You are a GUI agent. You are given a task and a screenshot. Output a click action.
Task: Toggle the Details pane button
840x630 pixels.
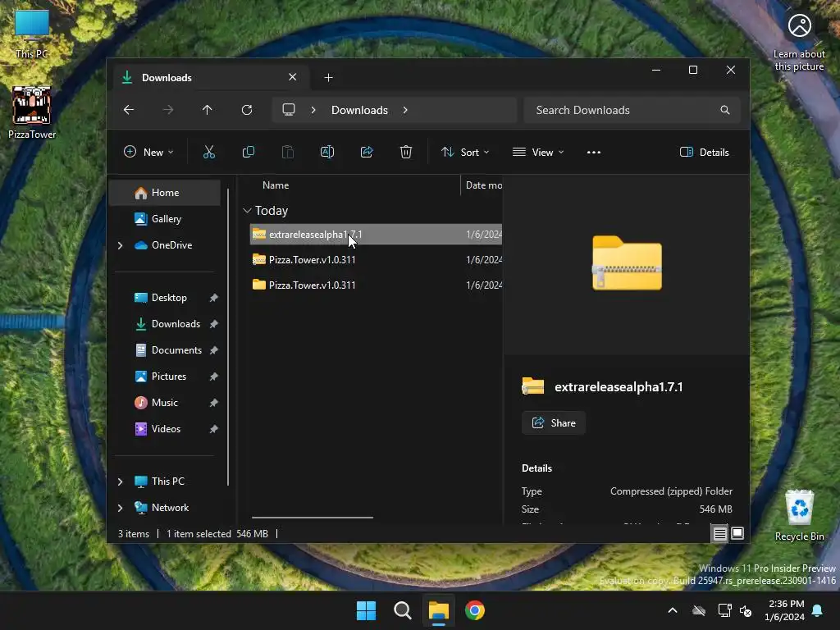click(705, 152)
